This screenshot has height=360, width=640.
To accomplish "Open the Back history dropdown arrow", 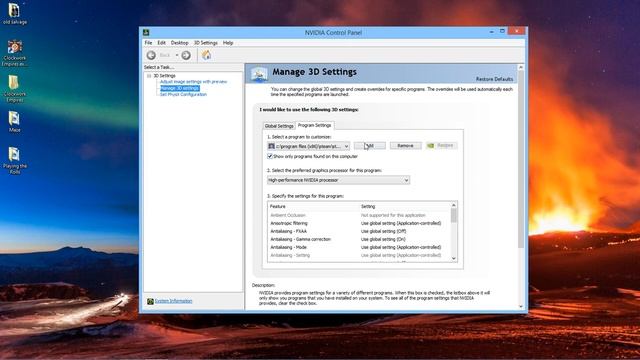I will coord(177,55).
